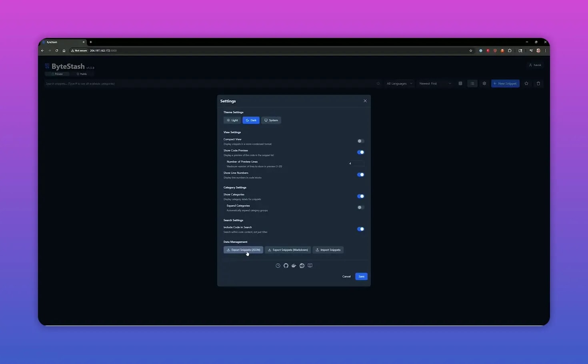Open the All Languages dropdown
The width and height of the screenshot is (588, 364).
click(399, 84)
